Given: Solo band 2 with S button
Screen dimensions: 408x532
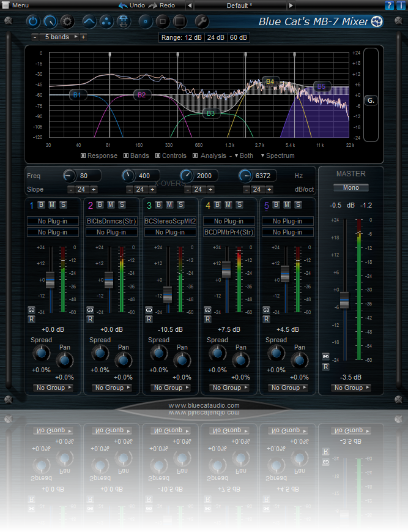Looking at the screenshot, I should click(x=122, y=204).
